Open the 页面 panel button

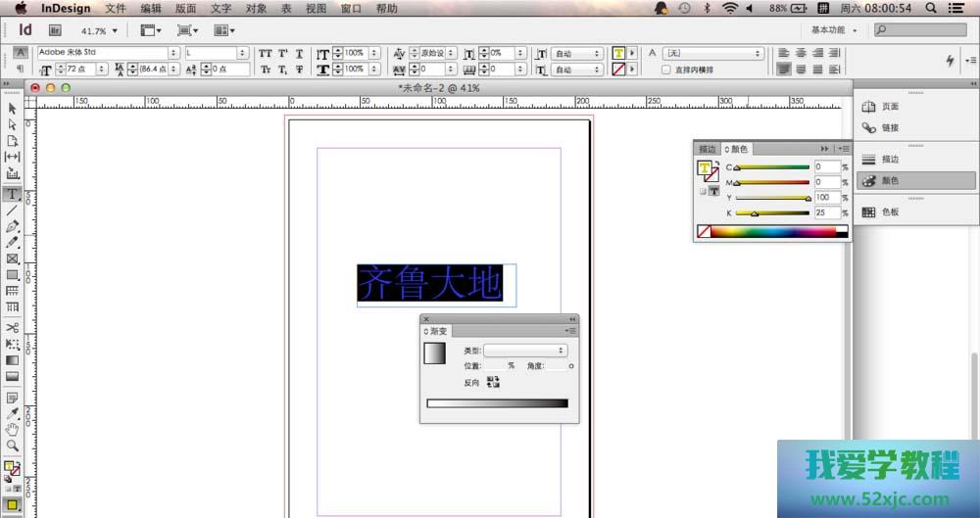889,107
